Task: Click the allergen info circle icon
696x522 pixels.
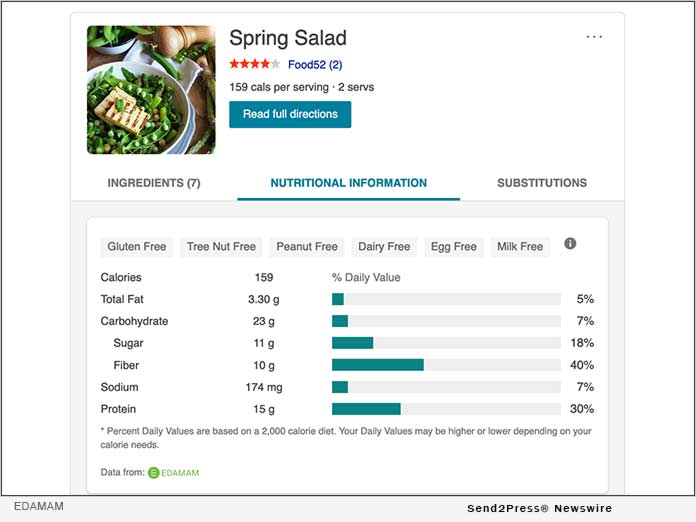Action: (570, 243)
